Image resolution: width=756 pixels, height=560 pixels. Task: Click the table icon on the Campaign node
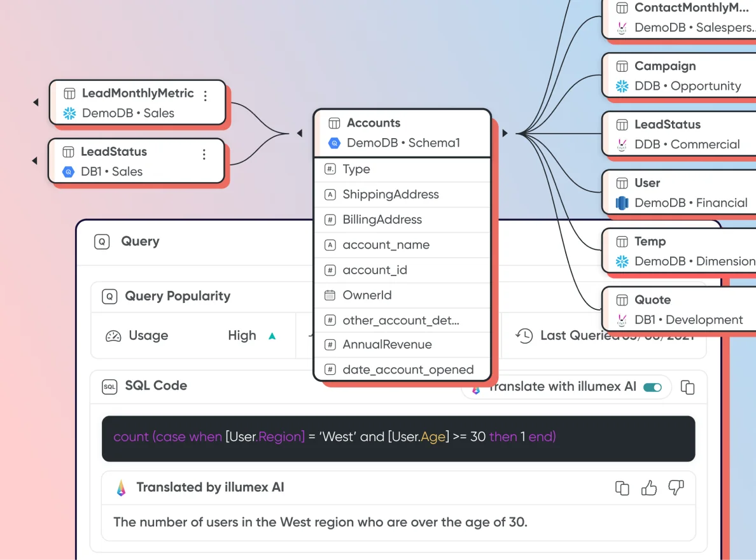coord(622,66)
